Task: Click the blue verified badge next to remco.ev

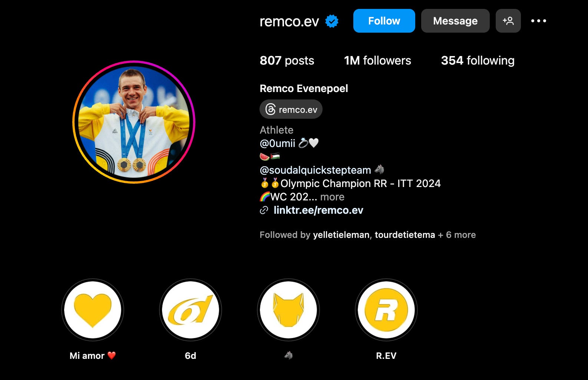Action: coord(332,21)
